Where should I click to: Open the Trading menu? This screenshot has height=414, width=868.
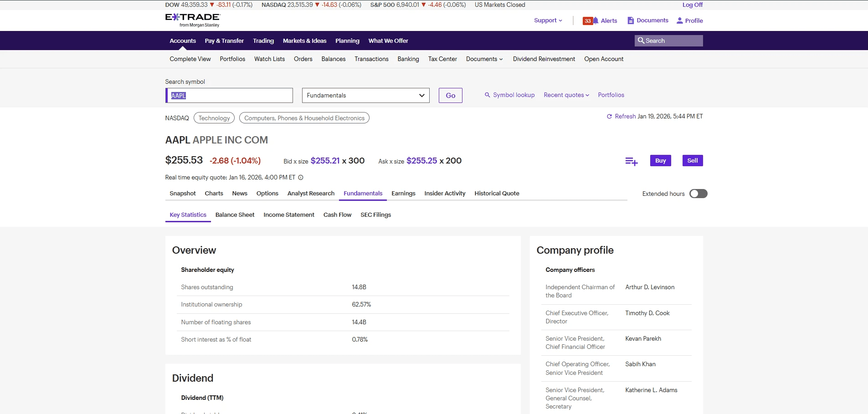[x=263, y=41]
